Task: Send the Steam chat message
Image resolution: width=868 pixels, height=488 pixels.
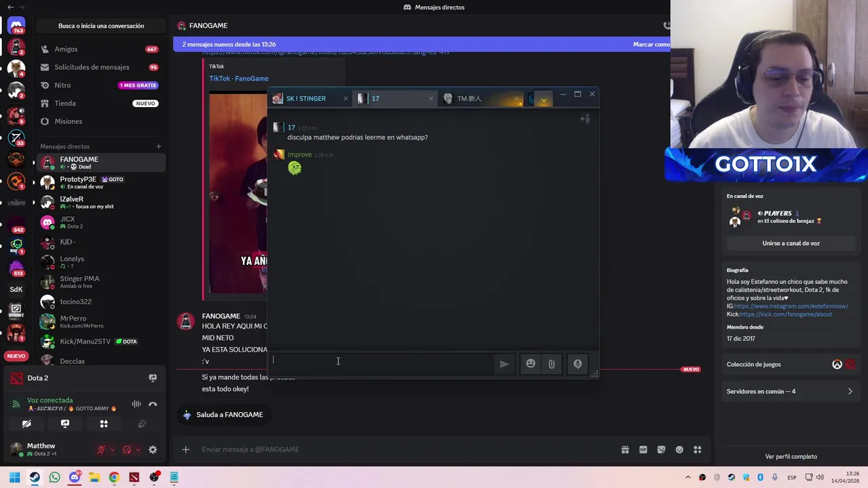Action: pyautogui.click(x=504, y=364)
